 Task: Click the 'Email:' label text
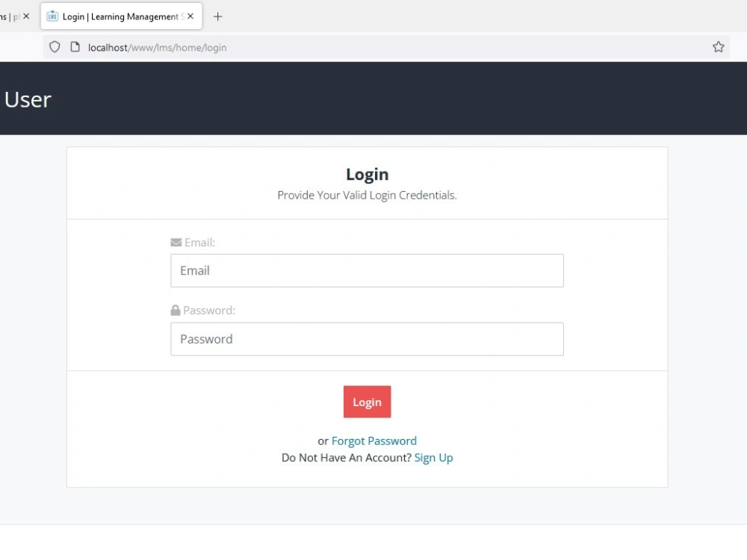199,243
